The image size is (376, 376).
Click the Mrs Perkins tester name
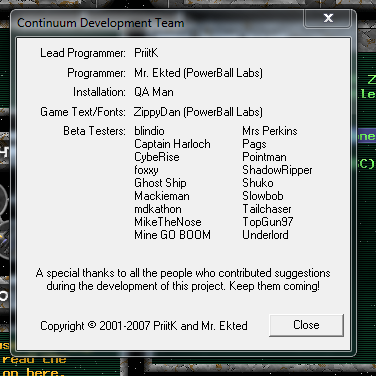pos(270,131)
